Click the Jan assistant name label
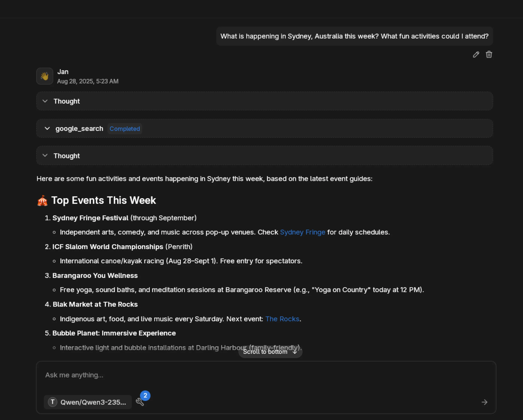The width and height of the screenshot is (523, 420). click(63, 72)
